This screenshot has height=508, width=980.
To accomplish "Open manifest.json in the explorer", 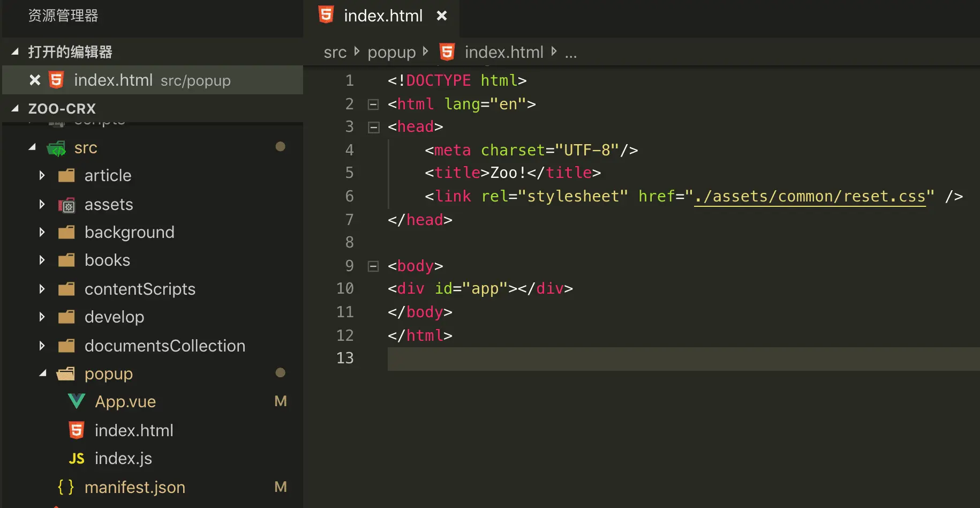I will (x=135, y=488).
